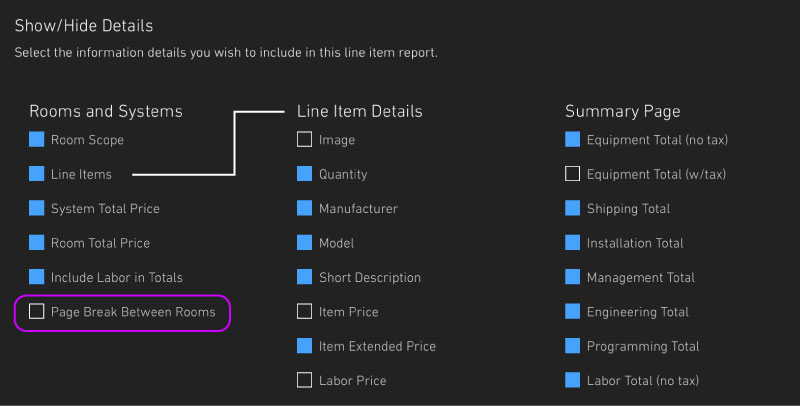Image resolution: width=800 pixels, height=406 pixels.
Task: Toggle the Manufacturer checkbox
Action: 305,208
